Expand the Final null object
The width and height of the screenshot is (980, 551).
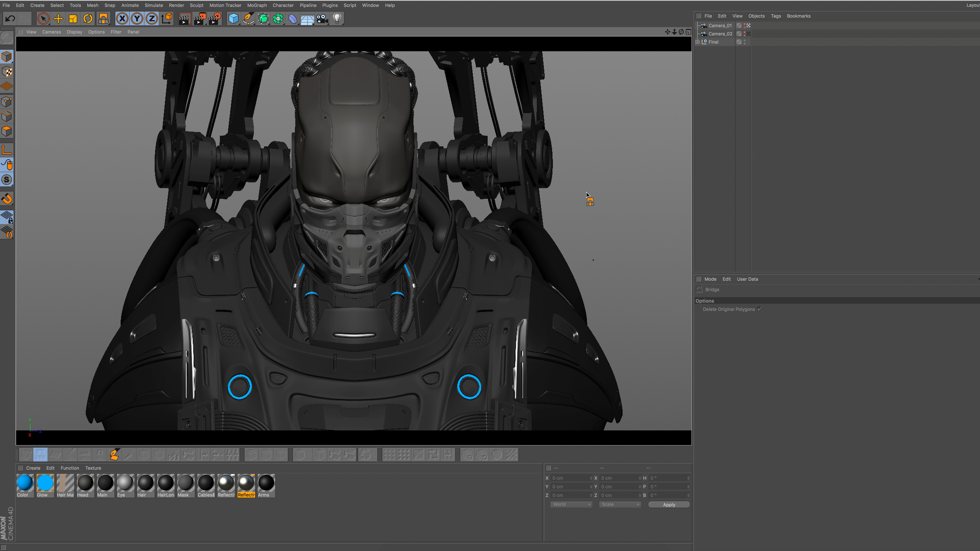coord(698,42)
